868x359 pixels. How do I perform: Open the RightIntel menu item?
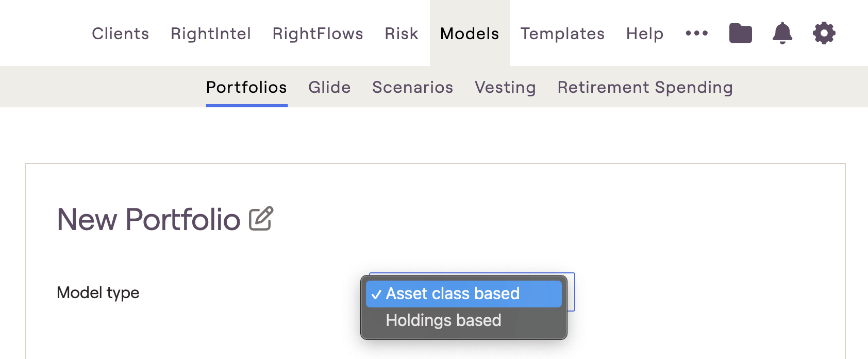(211, 34)
